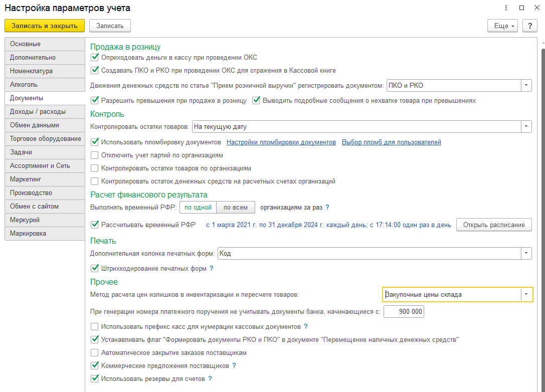Click help icon next to 'организациям за раз'

click(327, 207)
